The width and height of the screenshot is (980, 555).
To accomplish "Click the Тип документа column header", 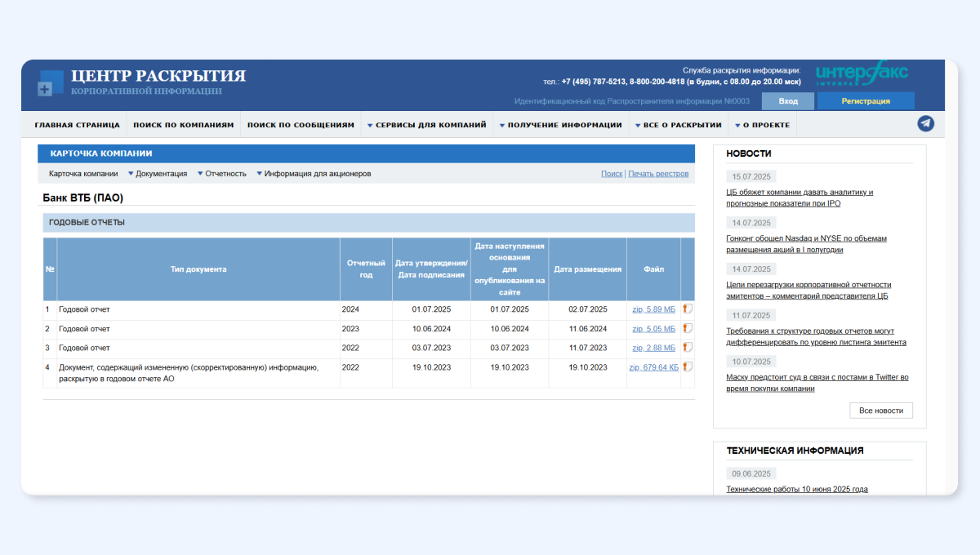I will (198, 269).
